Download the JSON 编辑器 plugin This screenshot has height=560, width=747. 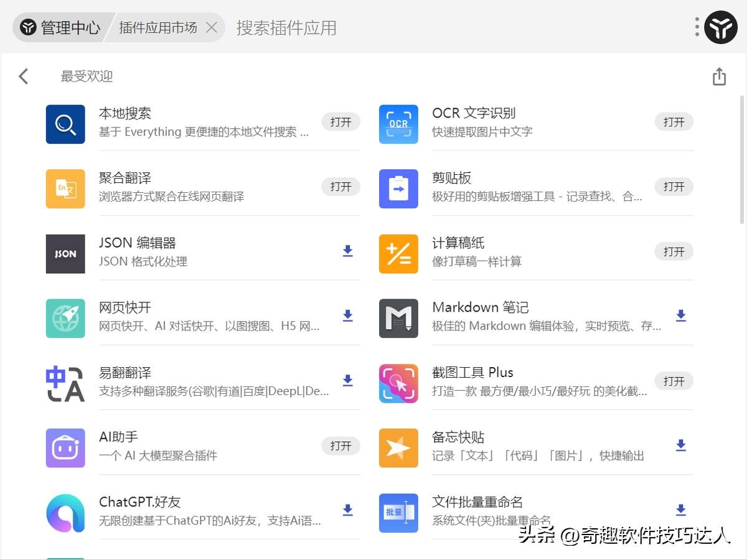coord(347,251)
